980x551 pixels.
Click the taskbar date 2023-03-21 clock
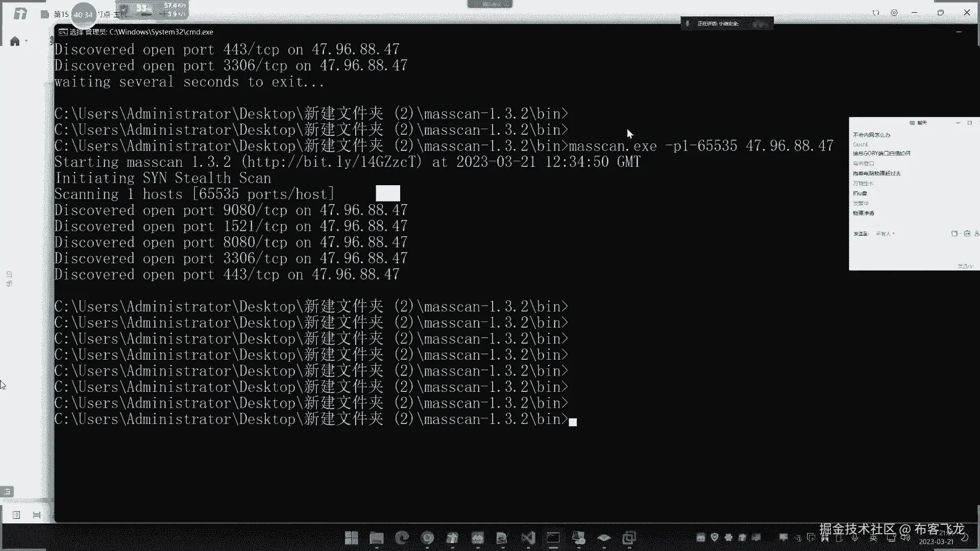936,542
